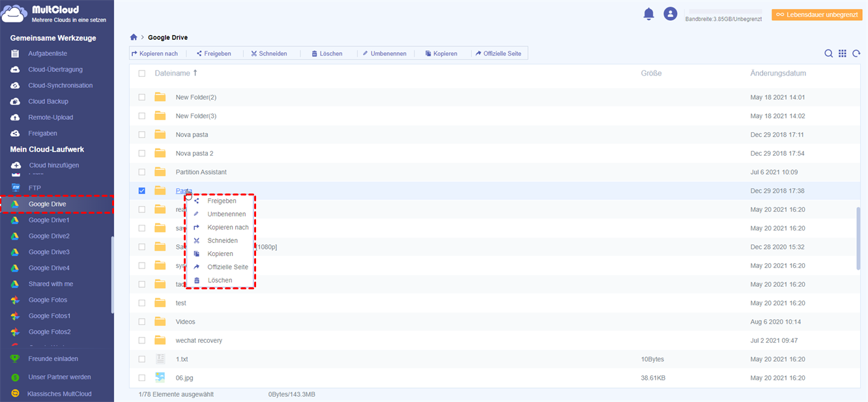Check the 1.txt file checkbox

tap(142, 359)
